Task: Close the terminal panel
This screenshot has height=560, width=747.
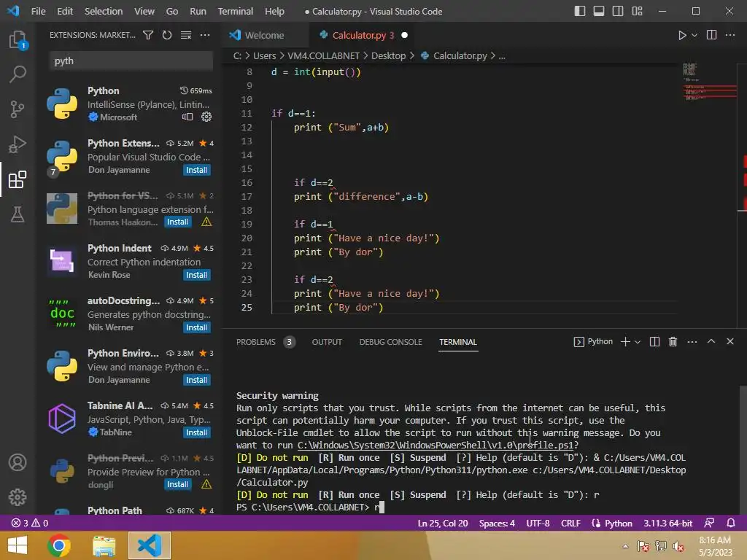Action: pos(729,341)
